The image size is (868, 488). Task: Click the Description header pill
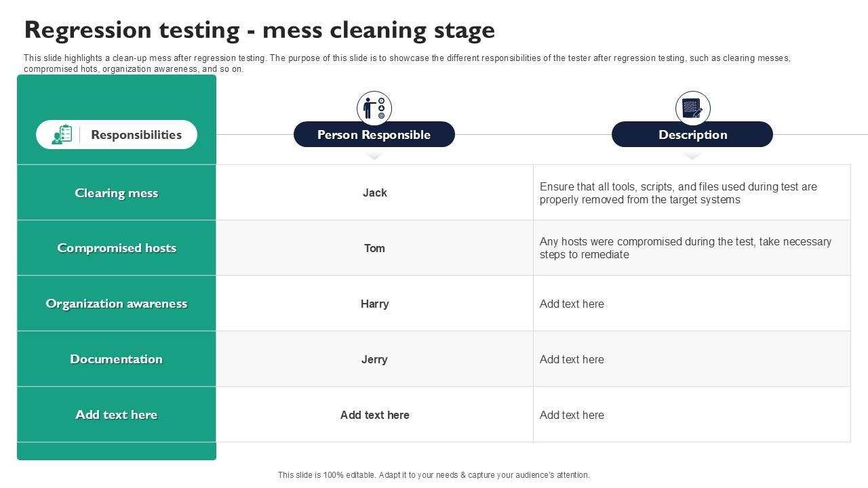[x=692, y=134]
